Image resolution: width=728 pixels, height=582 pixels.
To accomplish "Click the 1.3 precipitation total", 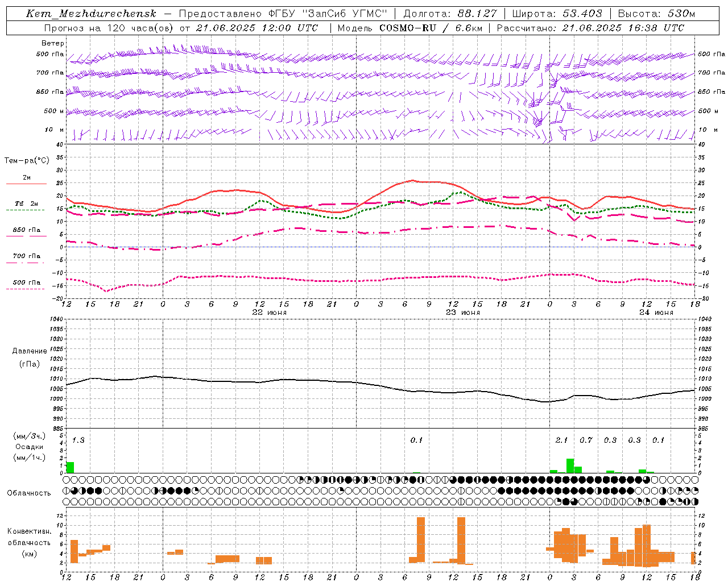I will pos(78,440).
